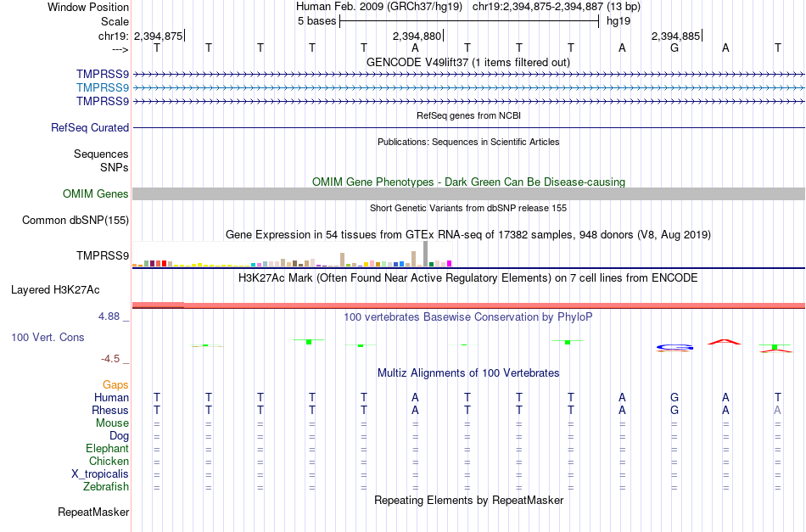Image resolution: width=806 pixels, height=532 pixels.
Task: Click the Scale label
Action: click(115, 21)
